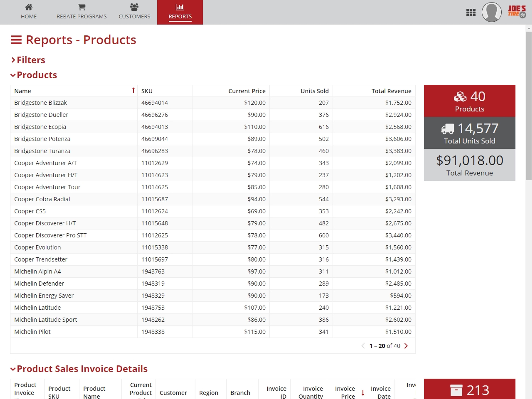Click the page vertical scrollbar thumb
Viewport: 532px width, 399px height.
point(529,106)
